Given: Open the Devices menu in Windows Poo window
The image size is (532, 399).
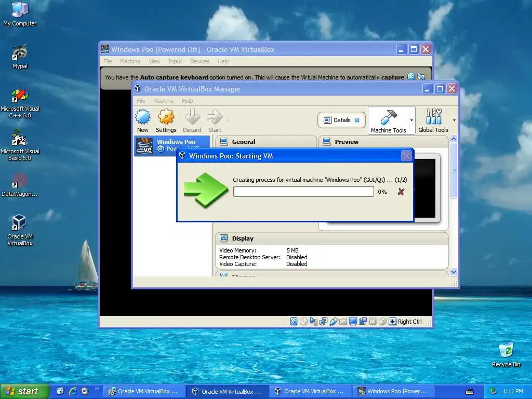Looking at the screenshot, I should pos(200,61).
